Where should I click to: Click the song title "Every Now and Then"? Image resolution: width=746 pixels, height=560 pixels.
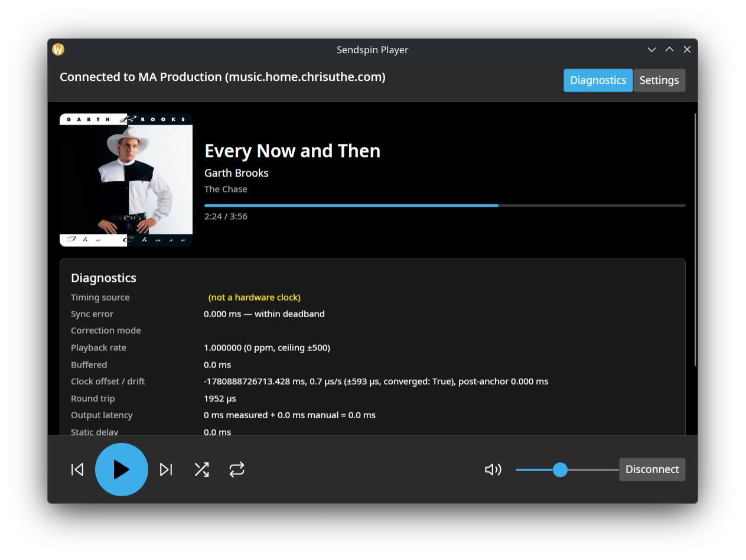(292, 151)
